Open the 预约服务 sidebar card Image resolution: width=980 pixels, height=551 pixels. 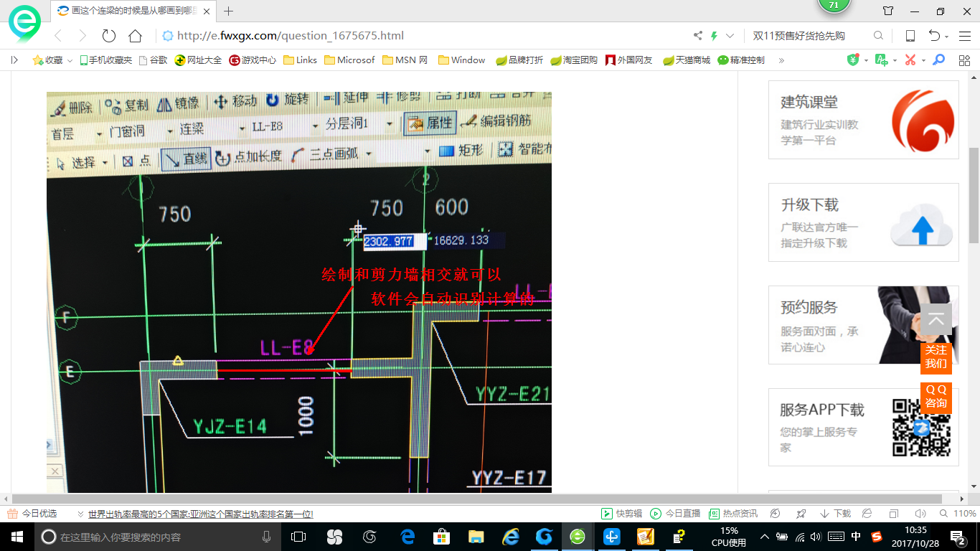tap(864, 325)
